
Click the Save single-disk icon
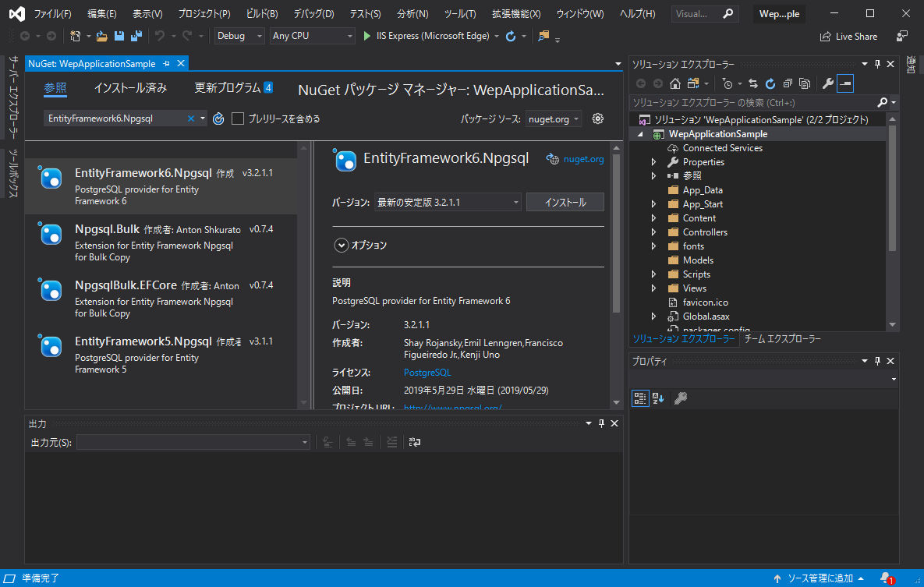(x=119, y=36)
